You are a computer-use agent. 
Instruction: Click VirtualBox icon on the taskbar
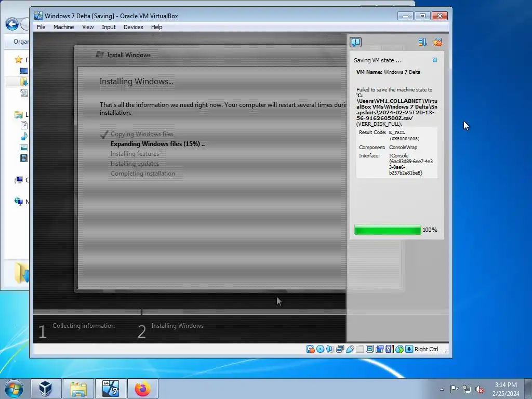[x=46, y=389]
